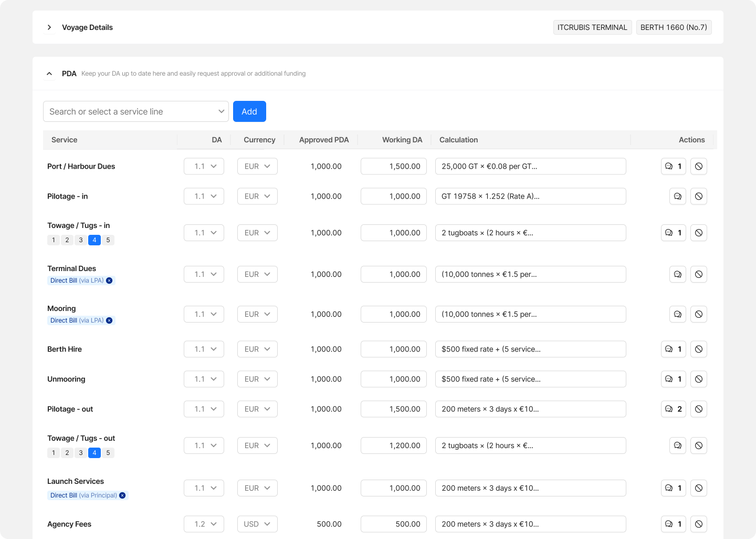Open comments for Launch Services
Screen dimensions: 756x539
point(674,488)
